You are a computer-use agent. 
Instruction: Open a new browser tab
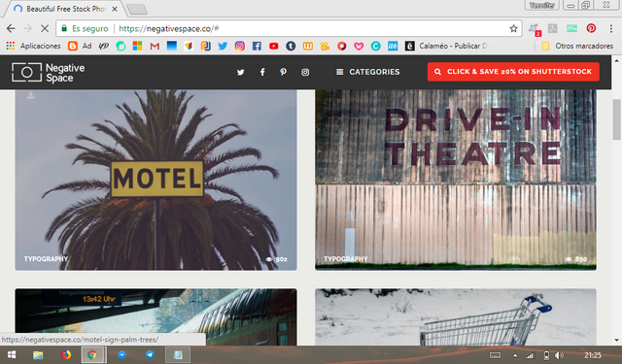[137, 9]
